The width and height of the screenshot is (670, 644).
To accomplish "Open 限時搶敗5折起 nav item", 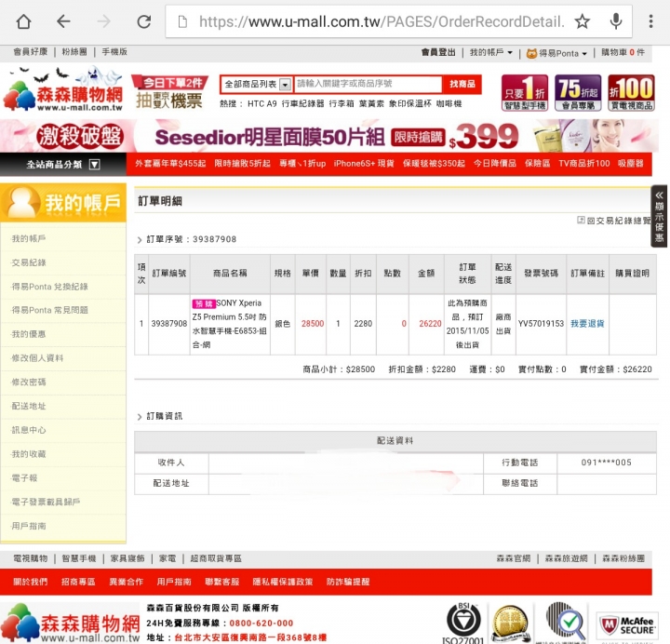I will click(242, 163).
